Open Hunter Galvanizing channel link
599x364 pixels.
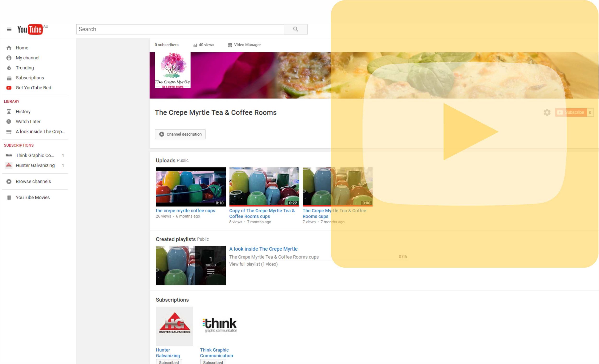pos(168,353)
